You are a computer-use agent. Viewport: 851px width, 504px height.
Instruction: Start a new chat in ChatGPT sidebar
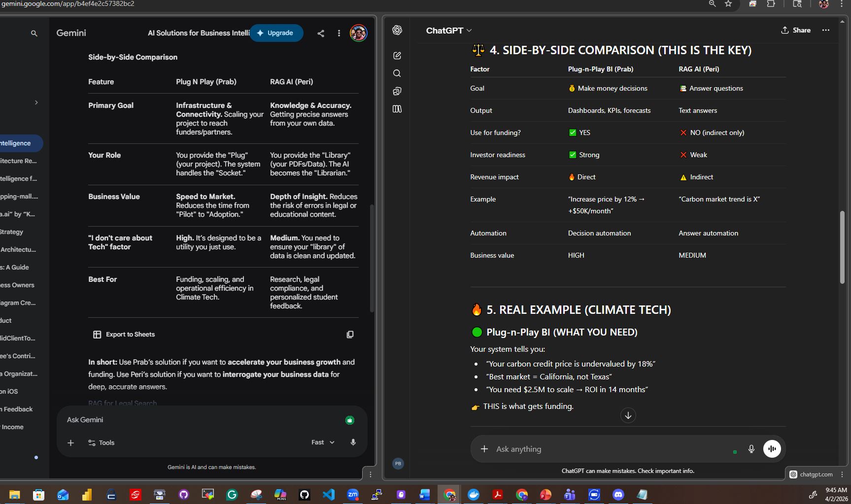(x=397, y=55)
